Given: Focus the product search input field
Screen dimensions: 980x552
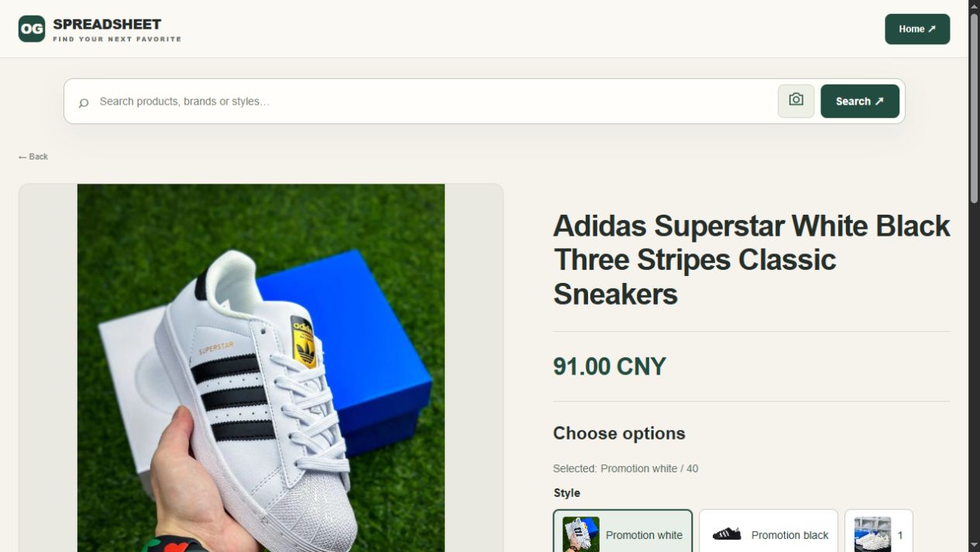Looking at the screenshot, I should [x=434, y=102].
